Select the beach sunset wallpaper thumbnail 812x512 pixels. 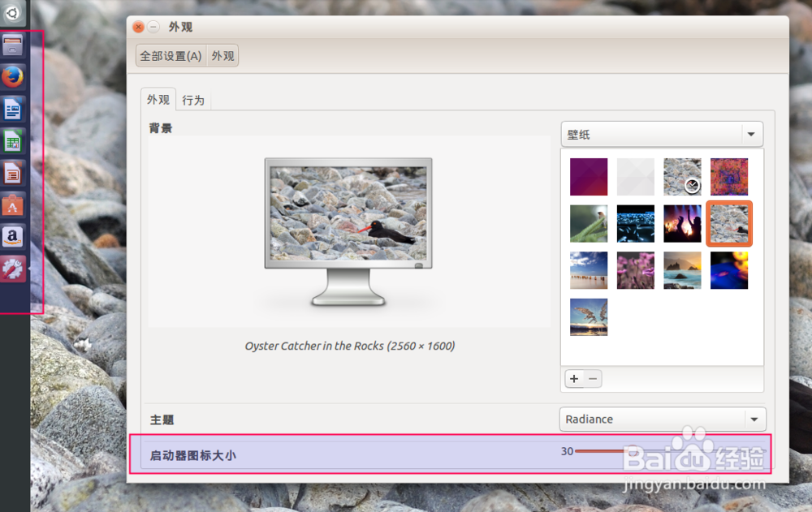point(682,270)
